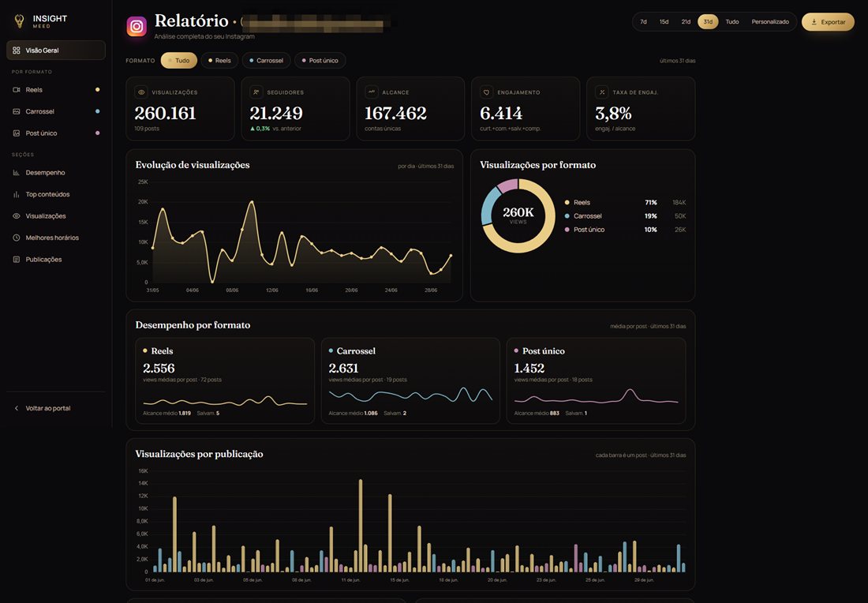
Task: Click the 260.161 visualizações value
Action: tap(165, 113)
